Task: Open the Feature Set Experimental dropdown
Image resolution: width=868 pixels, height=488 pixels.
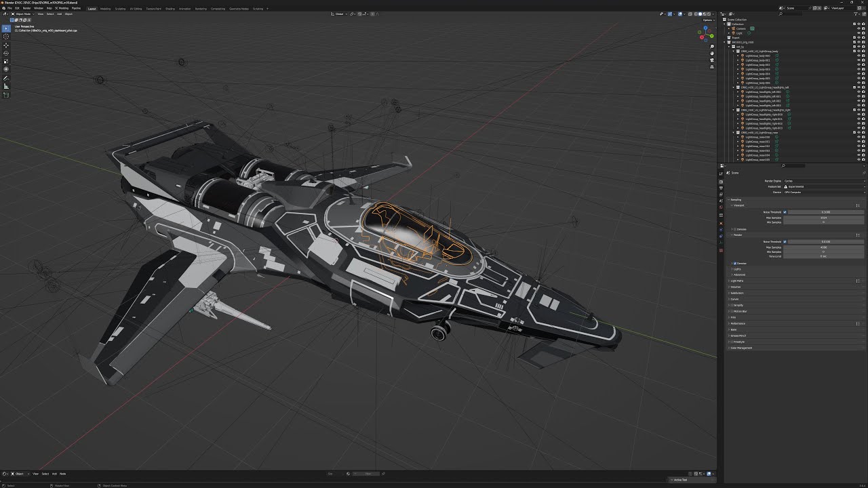Action: coord(825,186)
